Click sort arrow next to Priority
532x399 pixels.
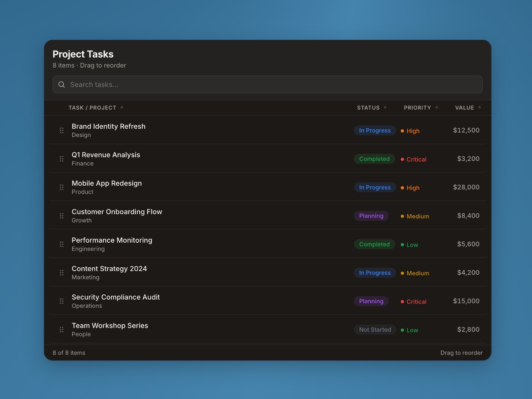coord(437,107)
